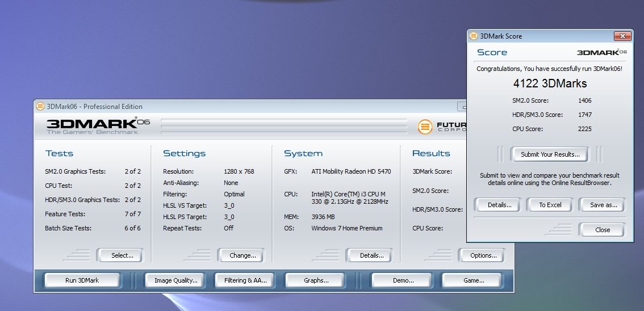This screenshot has height=311, width=644.
Task: Click 3DMark Score title bar icon
Action: click(474, 36)
